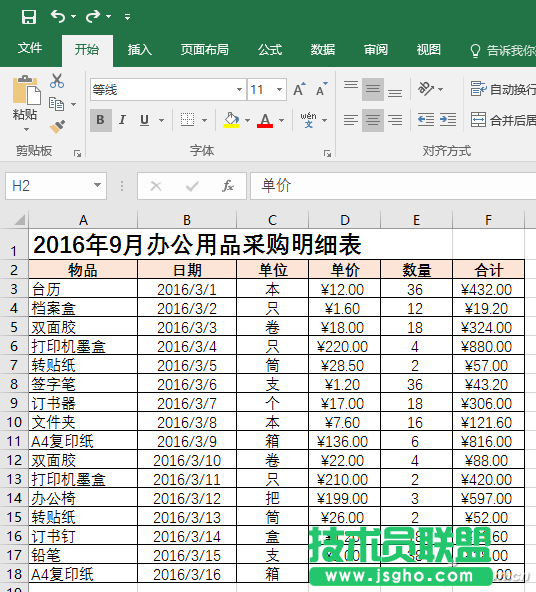536x592 pixels.
Task: Open the copy options dropdown arrow
Action: (74, 104)
